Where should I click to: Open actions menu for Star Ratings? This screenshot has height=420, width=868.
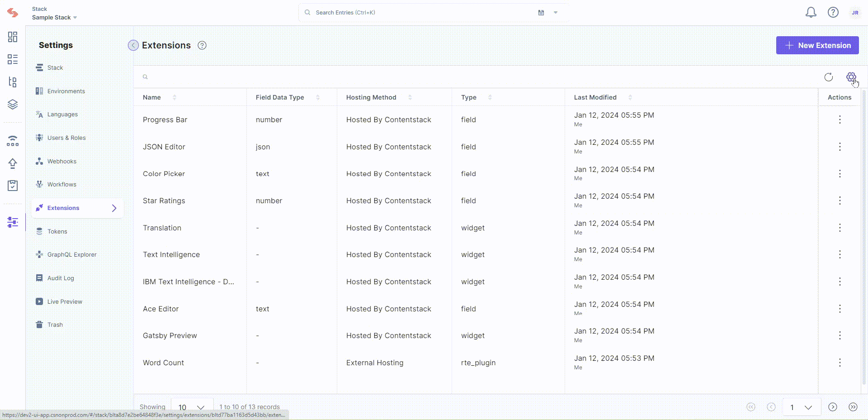click(840, 200)
